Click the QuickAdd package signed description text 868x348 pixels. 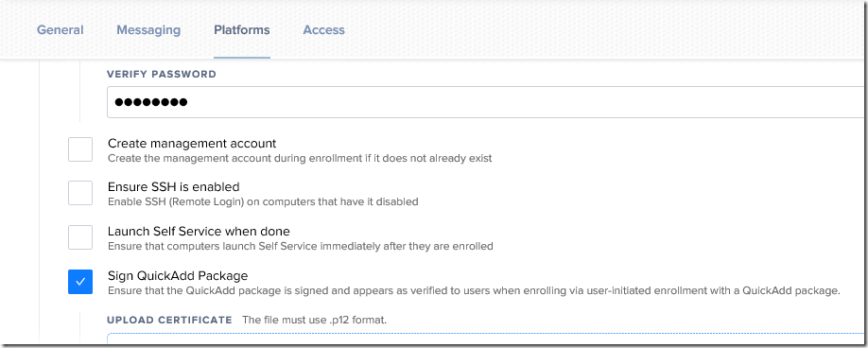click(474, 290)
